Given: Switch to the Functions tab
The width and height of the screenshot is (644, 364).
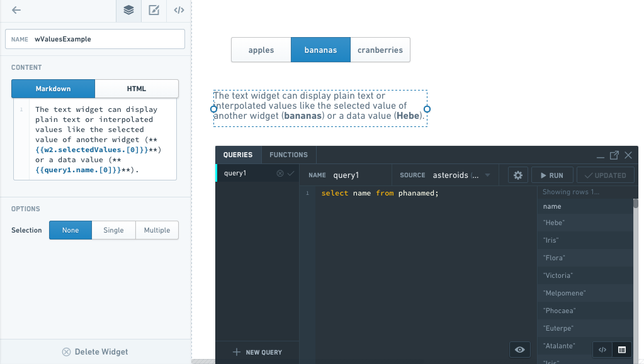Looking at the screenshot, I should [x=288, y=155].
